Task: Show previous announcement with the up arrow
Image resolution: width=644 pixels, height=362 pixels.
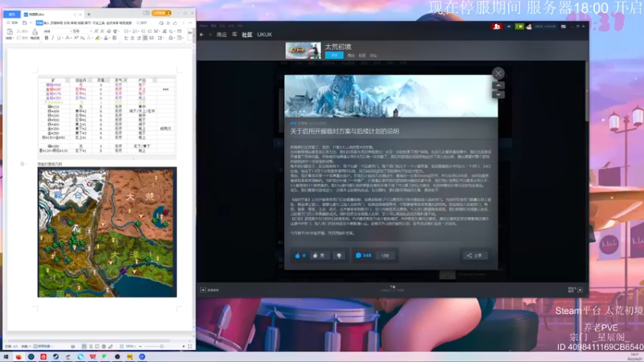Action: pos(497,85)
